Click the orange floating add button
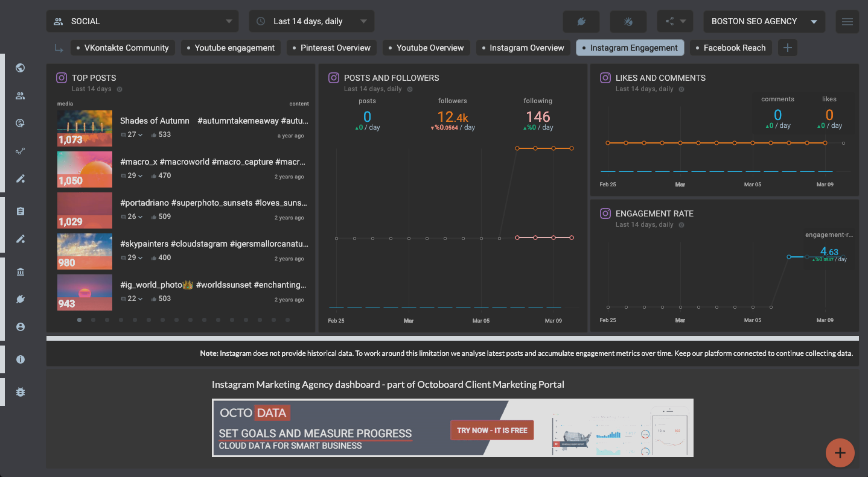Screen dimensions: 868x477 (840, 452)
